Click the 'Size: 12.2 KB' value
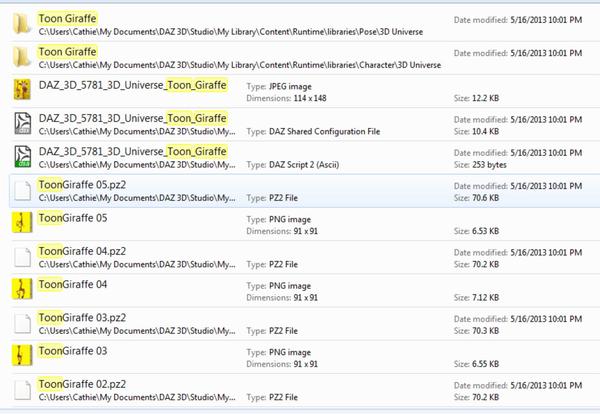The height and width of the screenshot is (414, 600). [x=476, y=98]
